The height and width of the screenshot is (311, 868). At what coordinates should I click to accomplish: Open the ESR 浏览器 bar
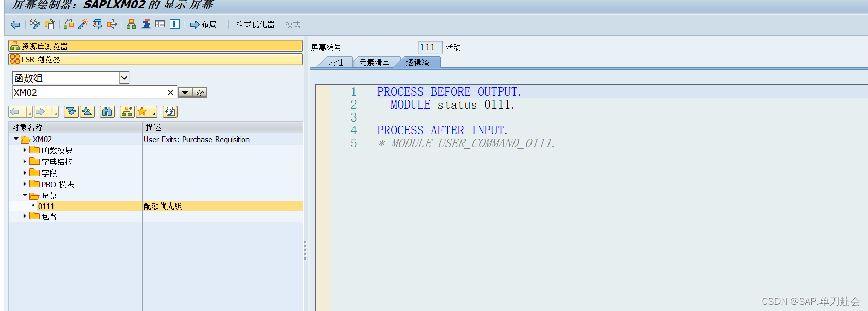coord(155,59)
